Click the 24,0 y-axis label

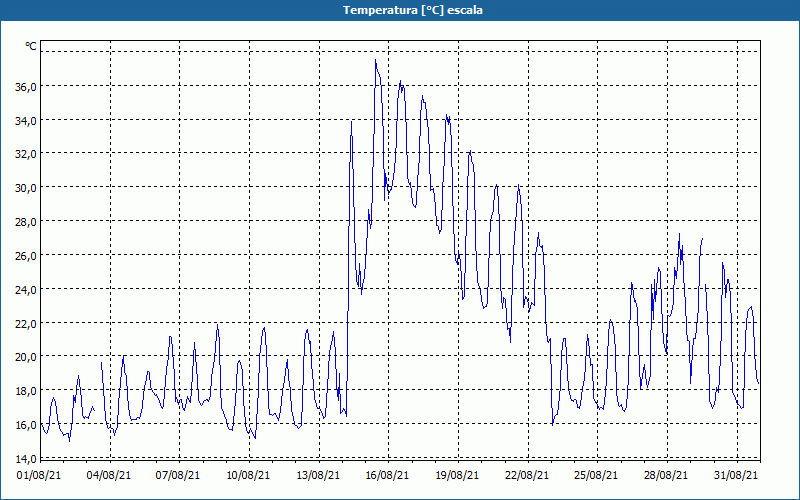pyautogui.click(x=26, y=289)
